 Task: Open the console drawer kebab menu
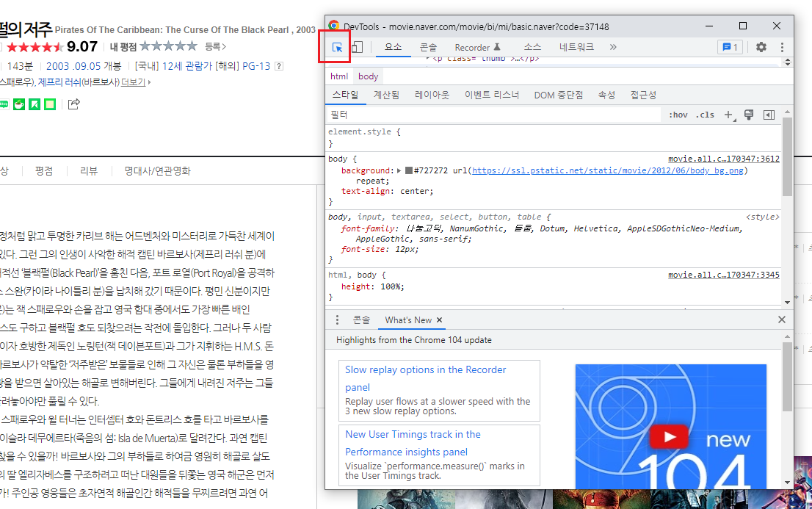336,320
